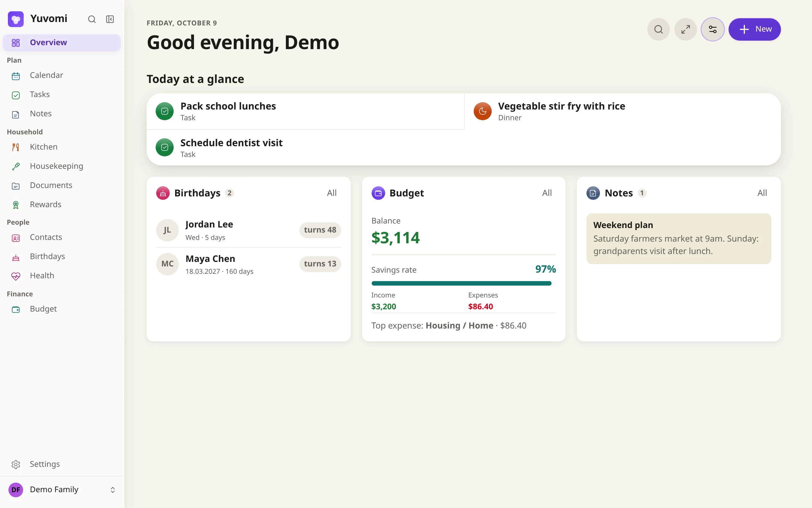
Task: Open sidebar search magnifier icon
Action: click(x=92, y=19)
